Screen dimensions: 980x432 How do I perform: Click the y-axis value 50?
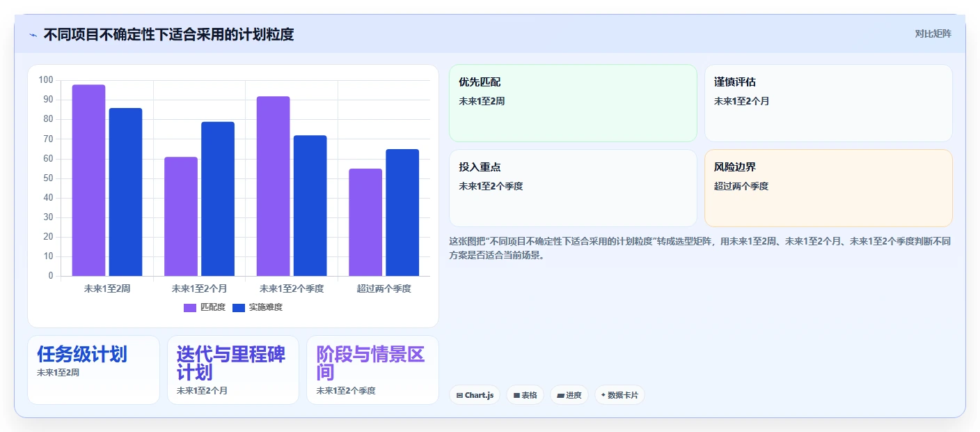48,178
